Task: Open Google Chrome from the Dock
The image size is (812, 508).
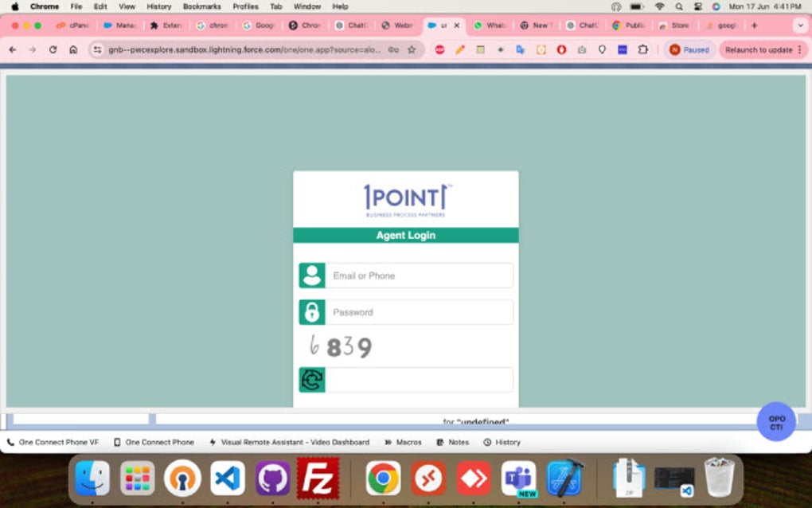Action: pyautogui.click(x=383, y=478)
